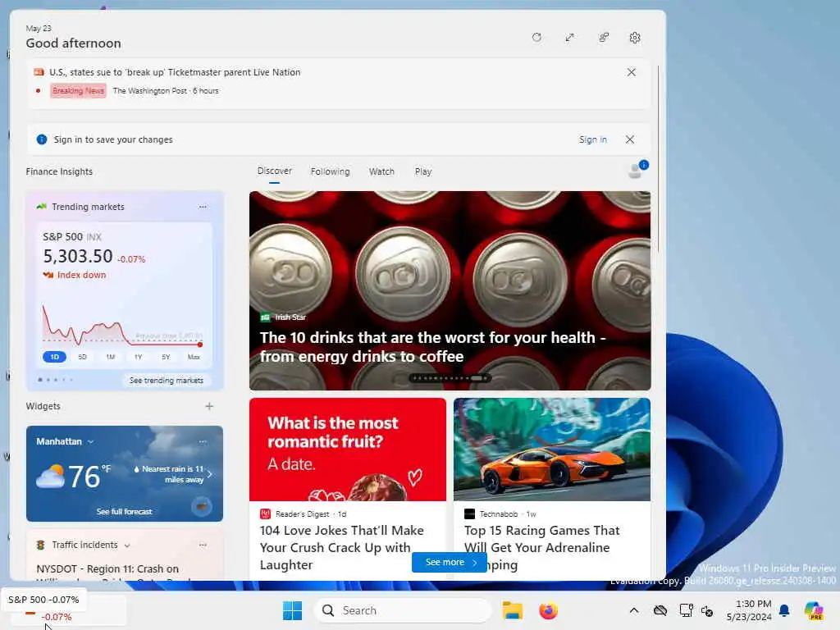The height and width of the screenshot is (630, 840).
Task: Open the network display tray icon
Action: click(686, 610)
